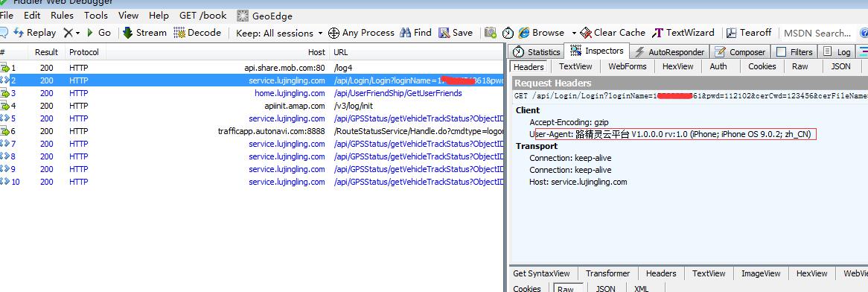Click the Request Headers title bar
The width and height of the screenshot is (868, 292).
(x=690, y=83)
